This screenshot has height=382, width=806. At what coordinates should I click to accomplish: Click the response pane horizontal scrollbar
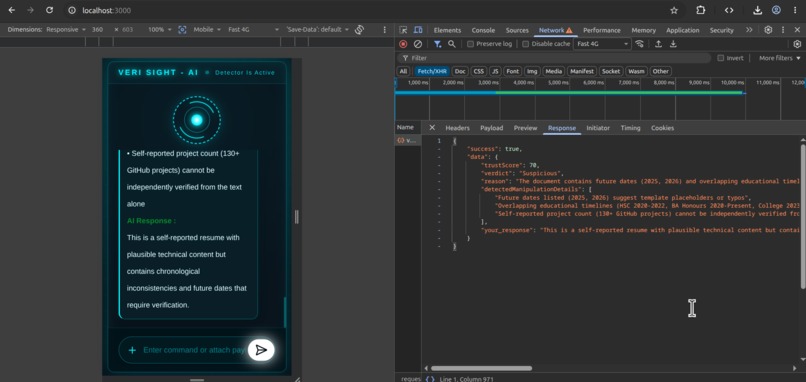click(481, 368)
